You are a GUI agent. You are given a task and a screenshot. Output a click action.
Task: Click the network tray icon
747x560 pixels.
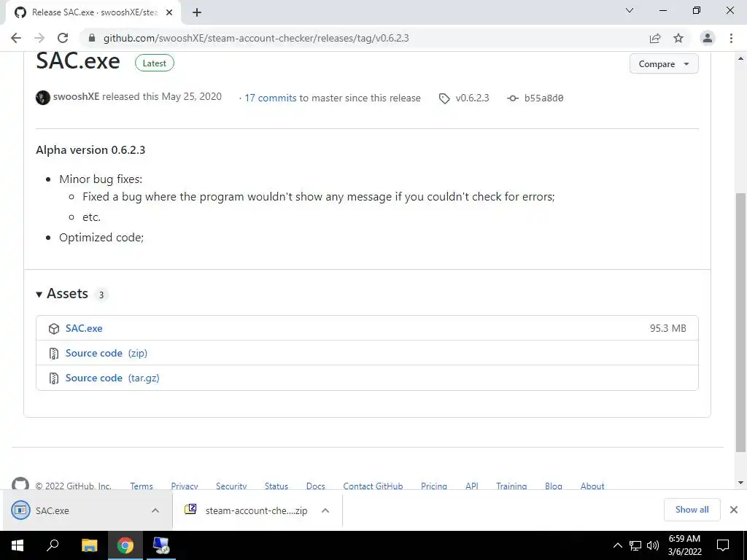click(635, 545)
